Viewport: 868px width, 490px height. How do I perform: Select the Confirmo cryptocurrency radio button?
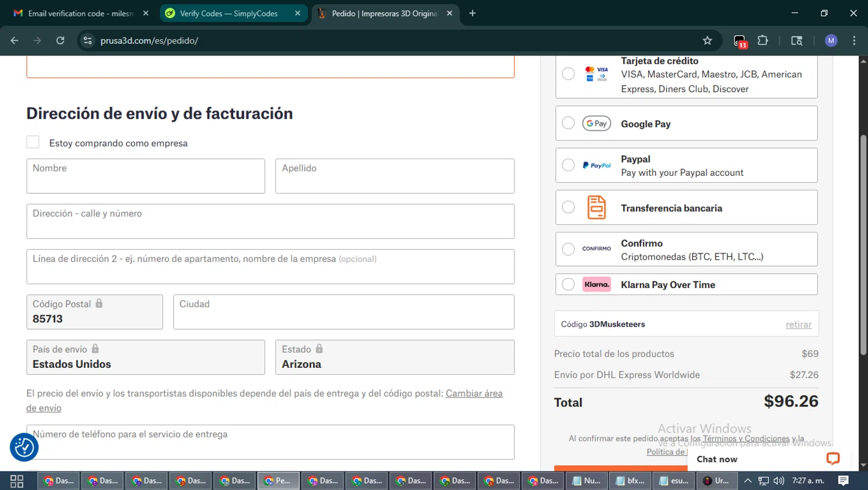click(x=568, y=249)
